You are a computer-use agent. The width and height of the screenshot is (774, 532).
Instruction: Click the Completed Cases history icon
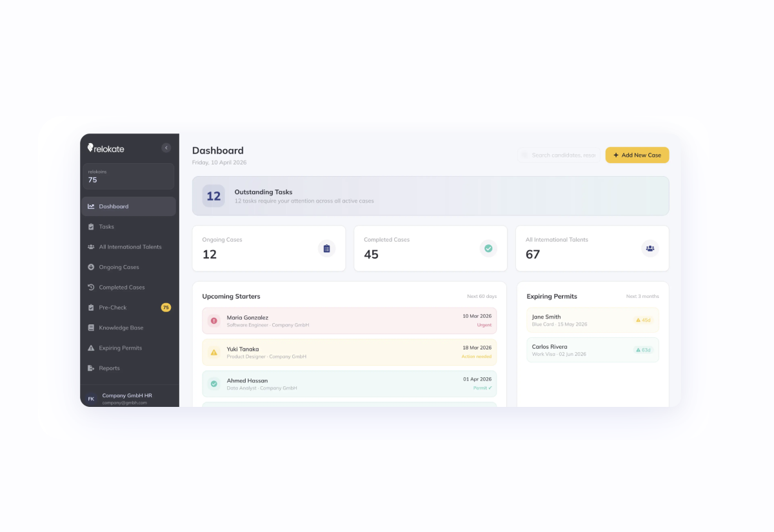91,287
